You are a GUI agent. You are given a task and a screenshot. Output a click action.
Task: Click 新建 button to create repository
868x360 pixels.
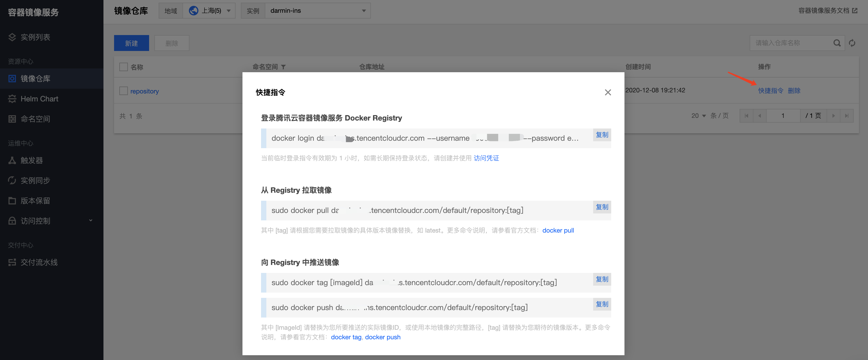[131, 43]
